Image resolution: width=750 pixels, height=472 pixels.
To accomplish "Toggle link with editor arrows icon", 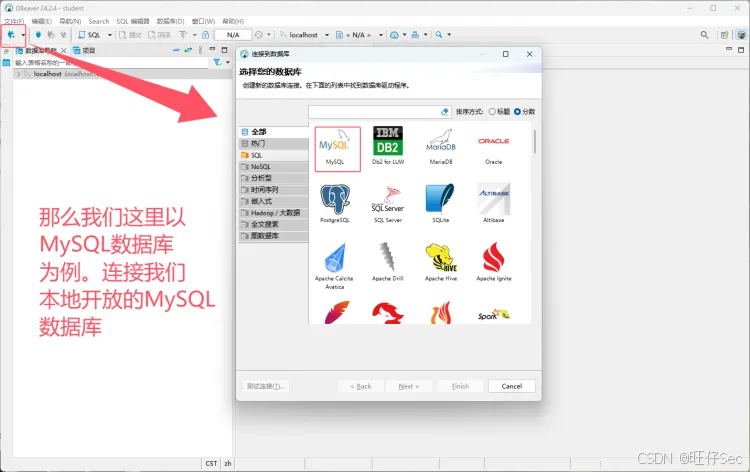I will tap(188, 50).
